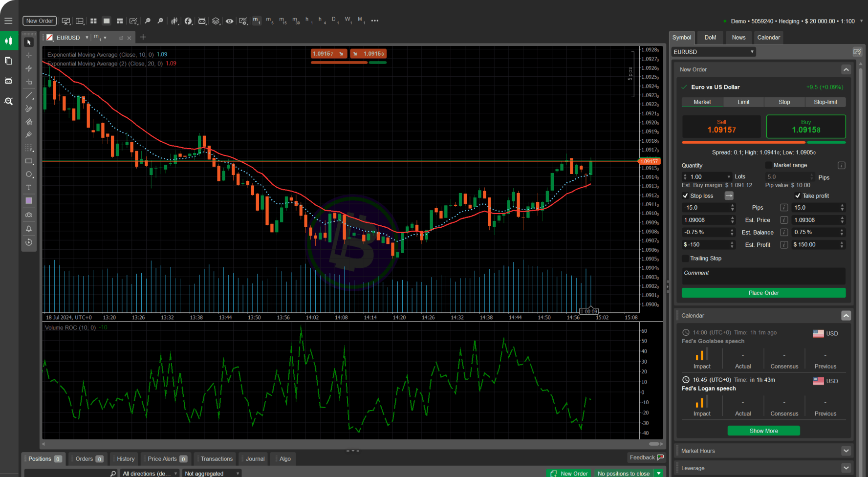Select the text annotation tool

pos(29,188)
